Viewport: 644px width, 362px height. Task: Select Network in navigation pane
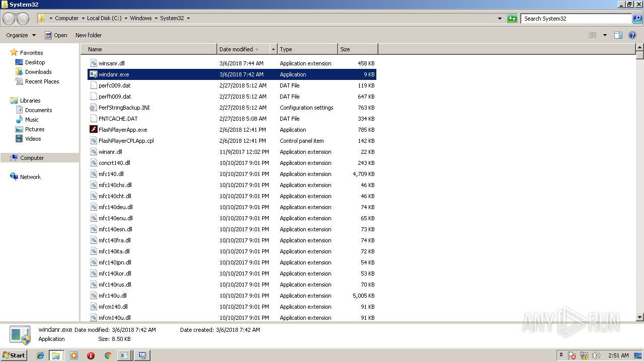click(30, 177)
